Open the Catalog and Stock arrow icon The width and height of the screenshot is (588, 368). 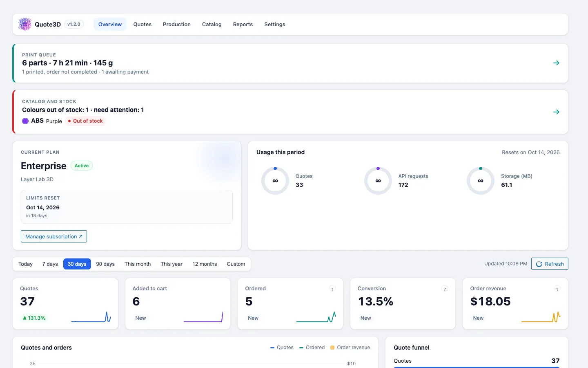coord(556,112)
